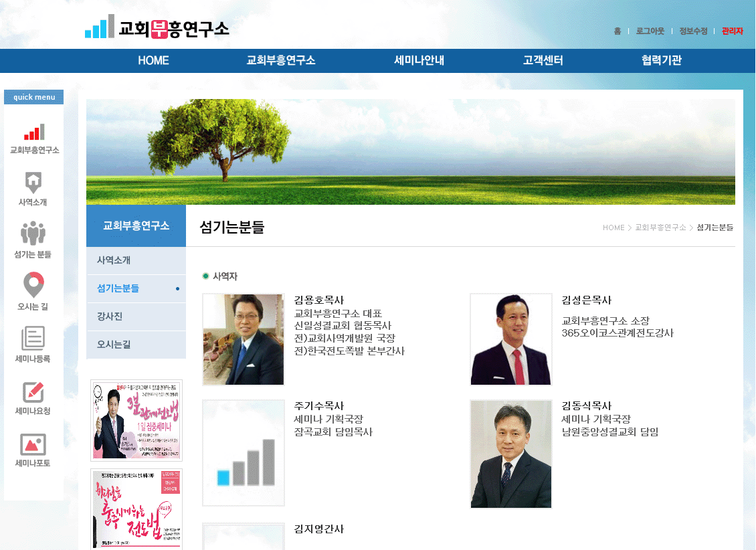Click the 전)교회사역개발원 국장 text
The height and width of the screenshot is (550, 756).
click(x=345, y=339)
